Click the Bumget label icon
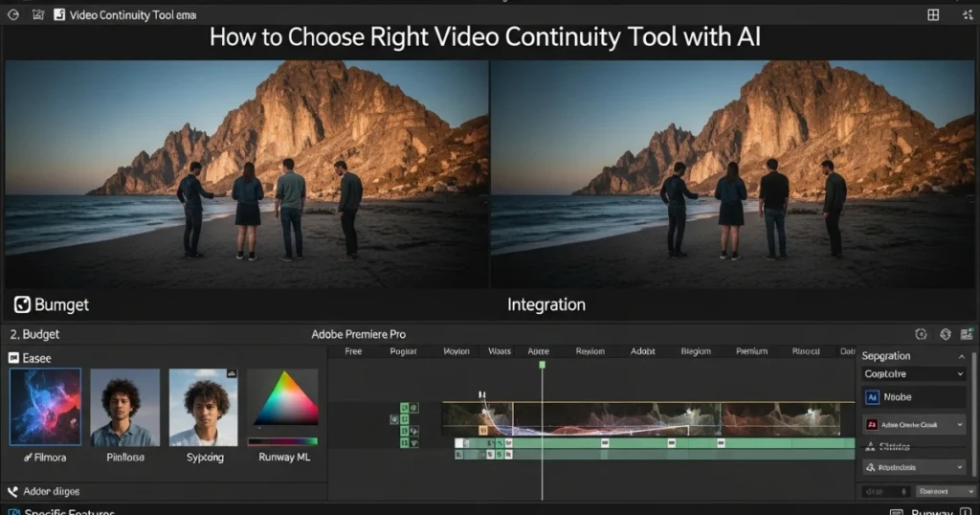Screen dimensions: 980x515 23,304
